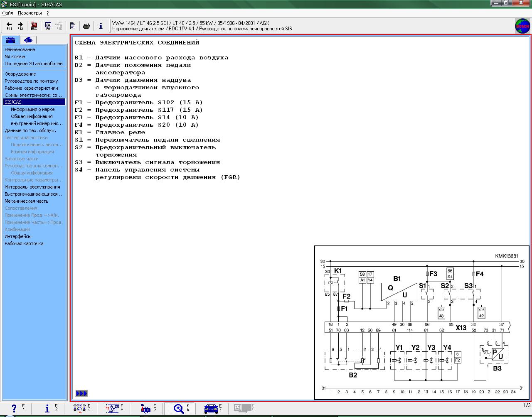This screenshot has height=417, width=532.
Task: Click component B1 in the wiring diagram
Action: tap(399, 292)
